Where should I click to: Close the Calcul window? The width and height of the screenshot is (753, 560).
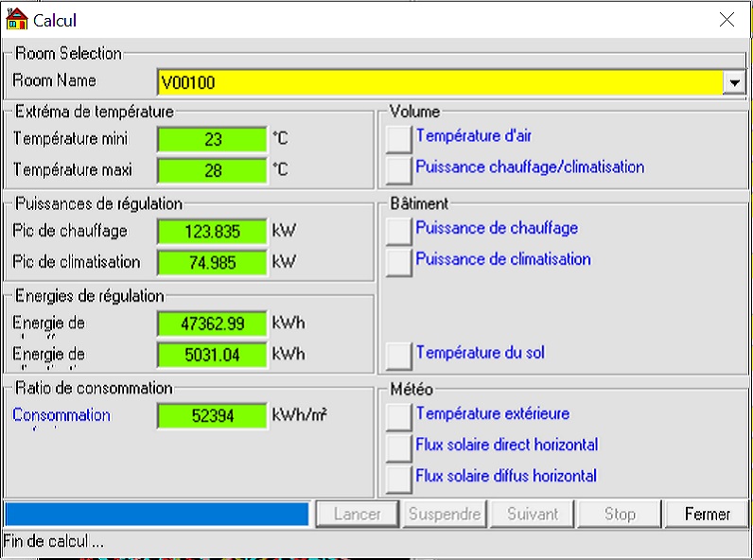(727, 20)
